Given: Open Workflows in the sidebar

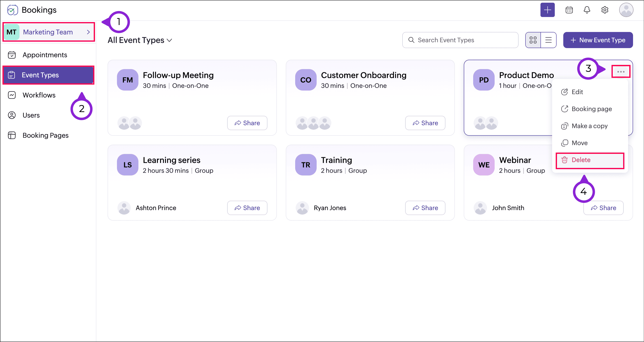Looking at the screenshot, I should (39, 95).
